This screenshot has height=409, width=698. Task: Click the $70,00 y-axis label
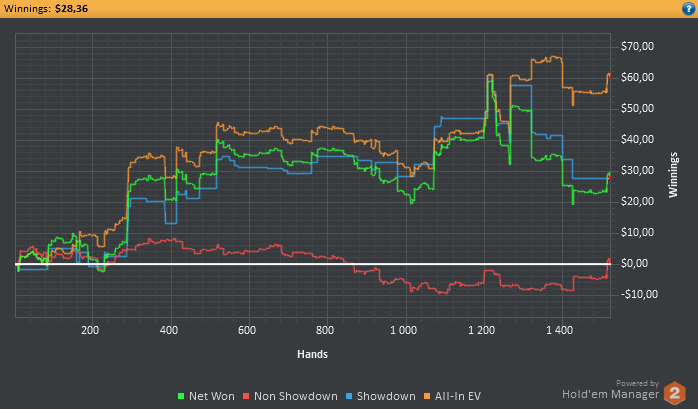tap(637, 46)
